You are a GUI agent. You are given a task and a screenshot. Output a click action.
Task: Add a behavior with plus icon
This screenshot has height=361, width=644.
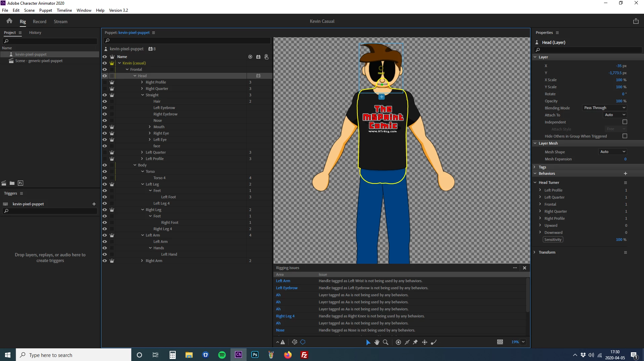(x=626, y=173)
